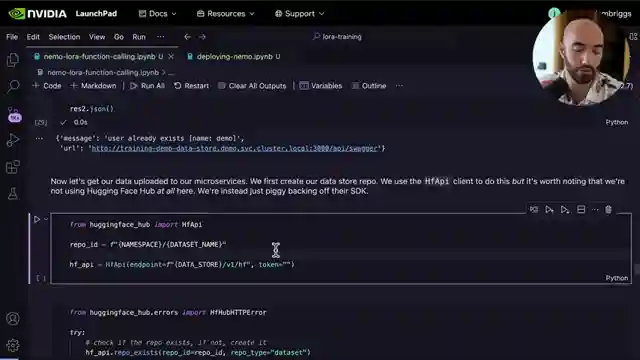Run by line in cell toolbar
Screen dimensions: 640x360
pyautogui.click(x=534, y=209)
